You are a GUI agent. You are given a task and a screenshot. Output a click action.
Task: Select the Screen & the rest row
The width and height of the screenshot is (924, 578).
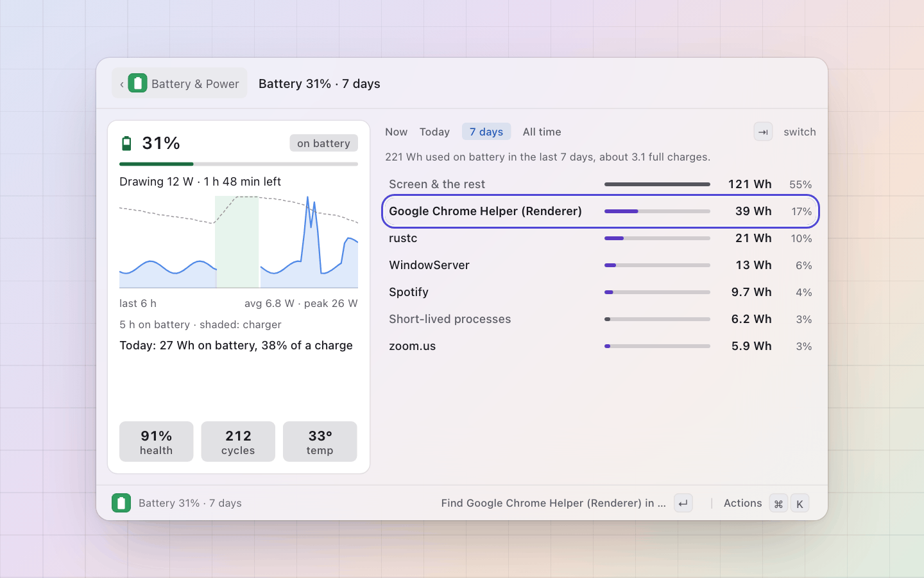(601, 184)
